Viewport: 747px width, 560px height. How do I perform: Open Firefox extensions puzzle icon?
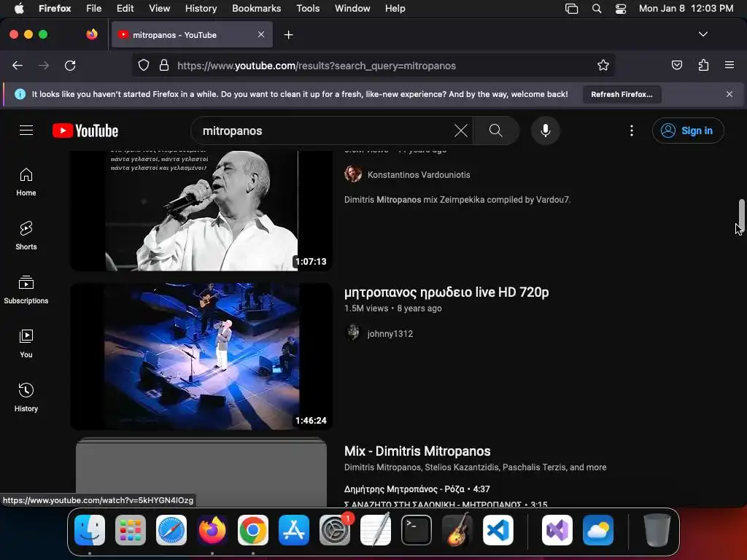pos(704,65)
